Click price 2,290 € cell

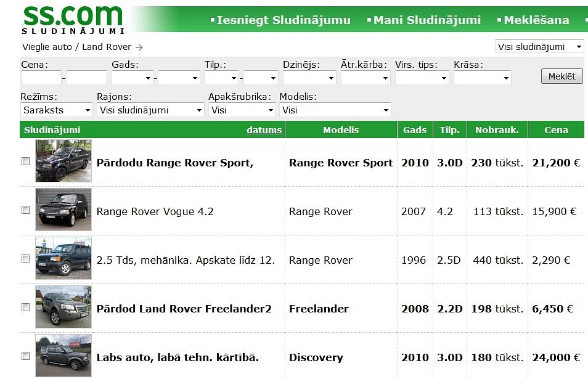pyautogui.click(x=551, y=260)
